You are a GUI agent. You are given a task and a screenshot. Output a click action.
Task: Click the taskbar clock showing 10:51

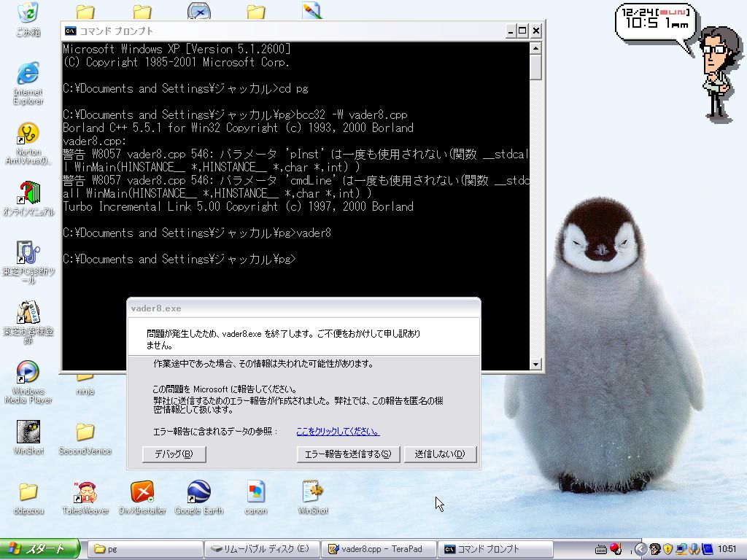727,549
